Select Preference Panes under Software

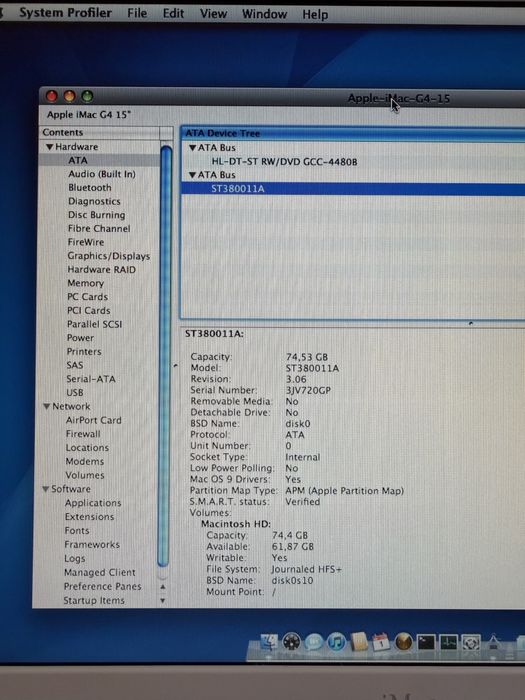(x=102, y=586)
